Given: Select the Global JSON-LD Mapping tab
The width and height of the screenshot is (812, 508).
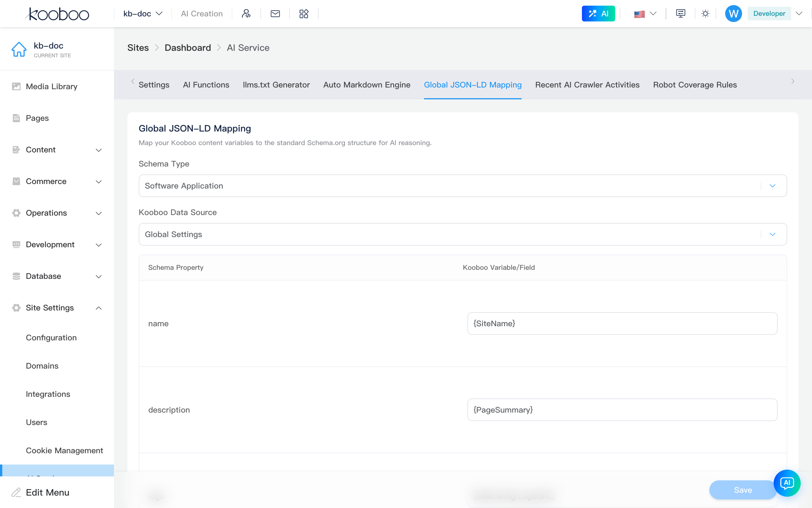Looking at the screenshot, I should click(473, 85).
